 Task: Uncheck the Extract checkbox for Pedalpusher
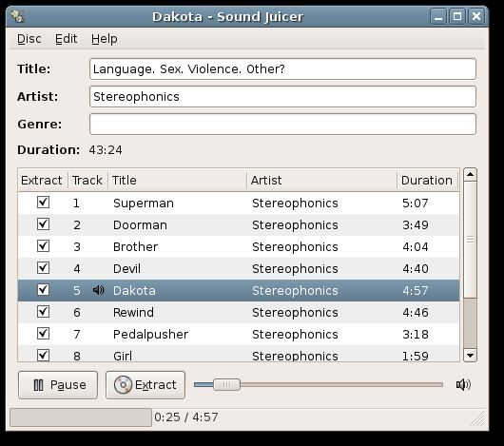point(43,334)
